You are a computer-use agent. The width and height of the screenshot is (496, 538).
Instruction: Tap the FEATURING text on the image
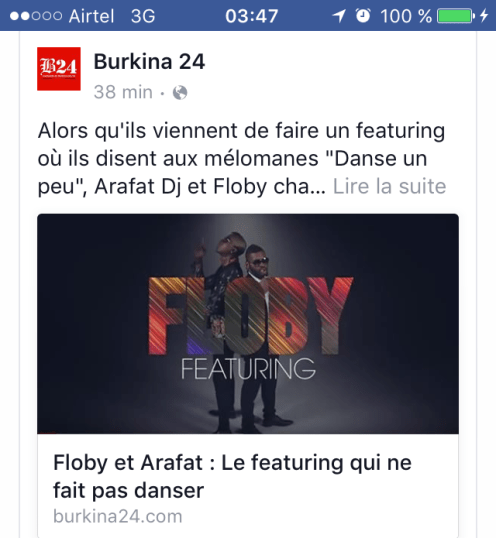pos(248,369)
